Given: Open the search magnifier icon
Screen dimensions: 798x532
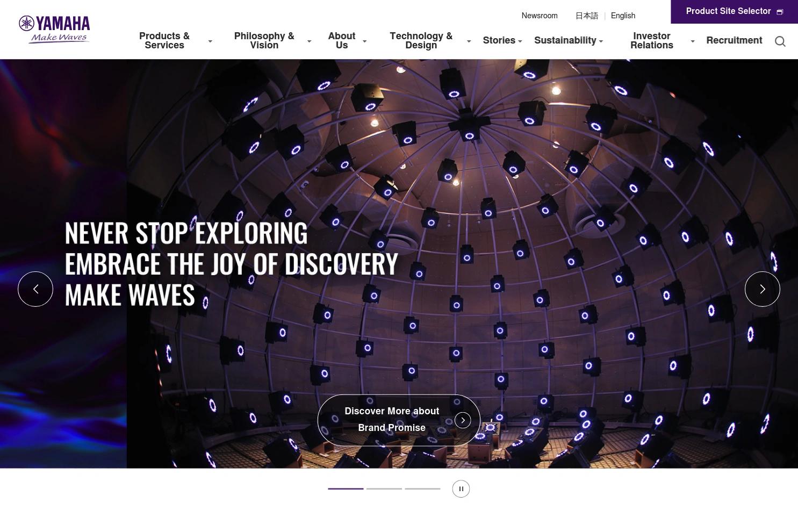Looking at the screenshot, I should [780, 41].
